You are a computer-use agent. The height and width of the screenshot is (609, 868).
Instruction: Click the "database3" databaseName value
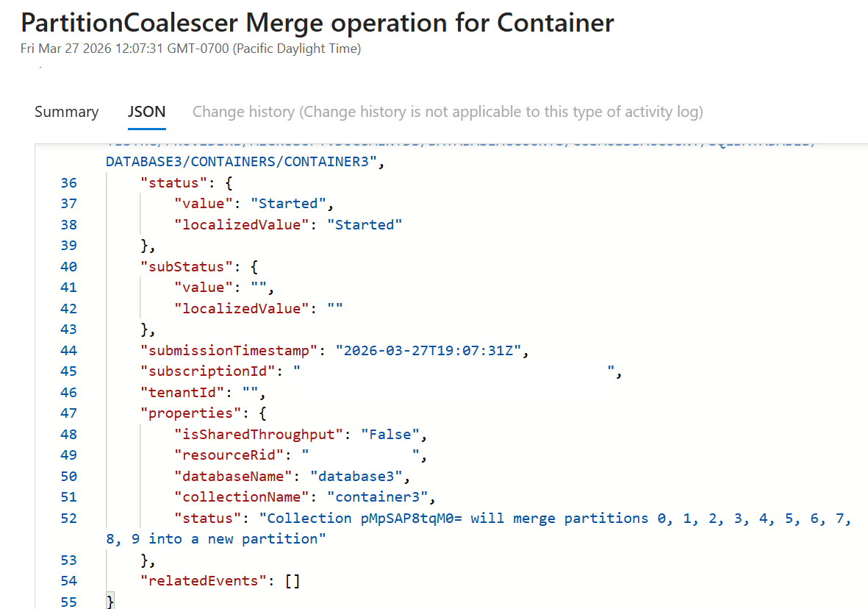click(x=356, y=476)
